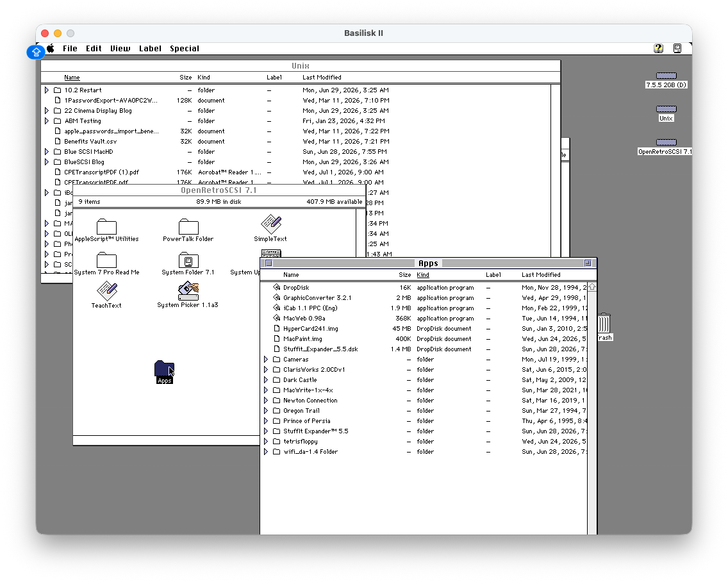Open the Application menu icon in menu bar
The height and width of the screenshot is (582, 728).
pyautogui.click(x=677, y=48)
